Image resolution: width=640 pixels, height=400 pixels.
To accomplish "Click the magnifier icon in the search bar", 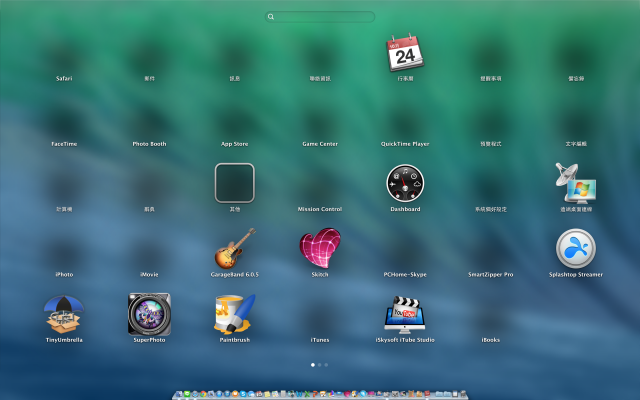I will (271, 17).
